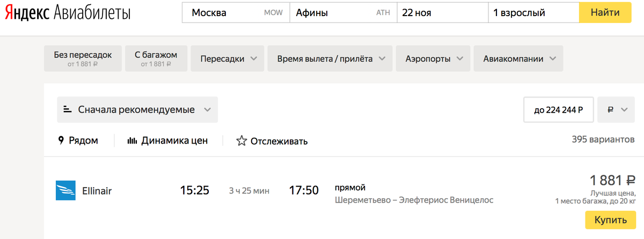Open the Сначала рекомендуемые sort dropdown
This screenshot has width=644, height=239.
[x=137, y=110]
